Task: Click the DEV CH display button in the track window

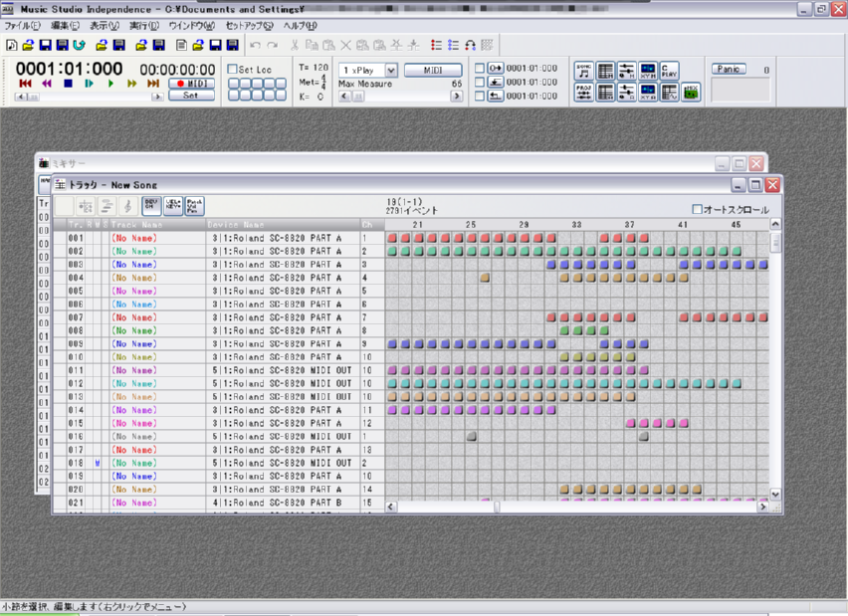Action: pyautogui.click(x=151, y=206)
